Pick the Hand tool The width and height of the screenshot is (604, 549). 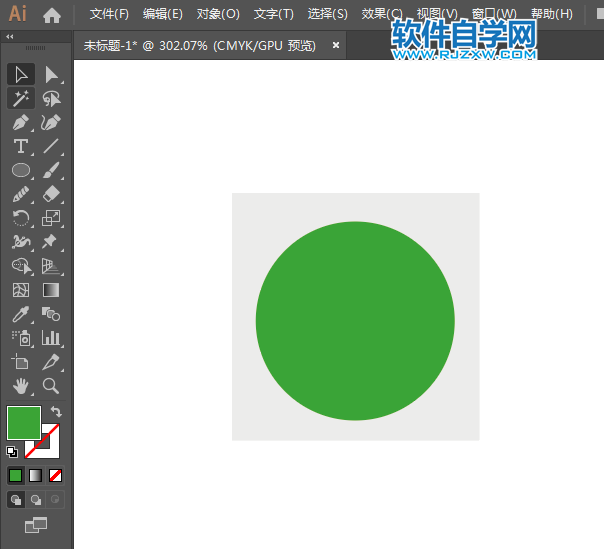[21, 386]
